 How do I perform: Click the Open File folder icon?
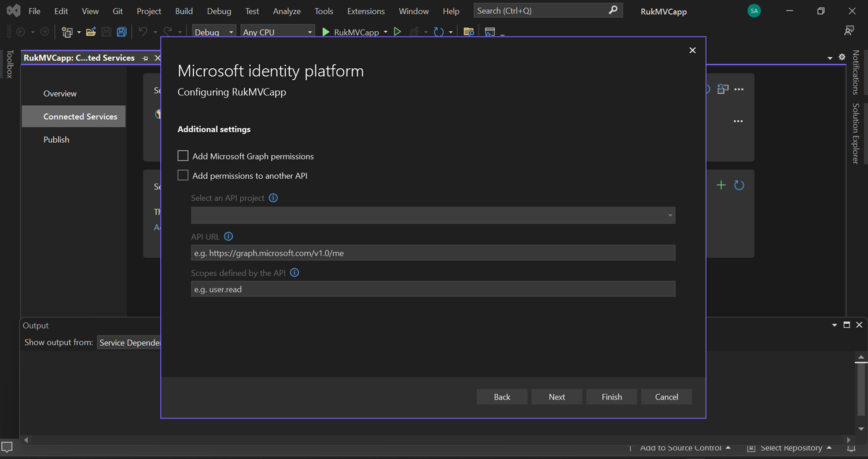tap(91, 32)
